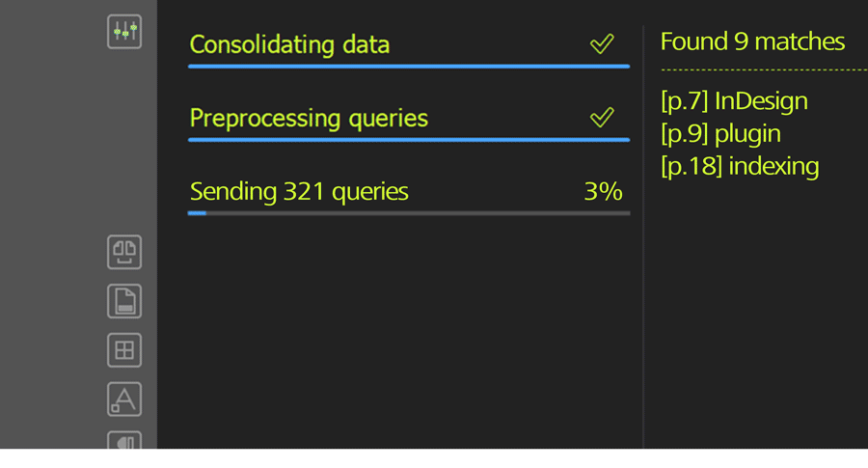868x468 pixels.
Task: Click the Sending 321 queries label
Action: click(x=299, y=192)
